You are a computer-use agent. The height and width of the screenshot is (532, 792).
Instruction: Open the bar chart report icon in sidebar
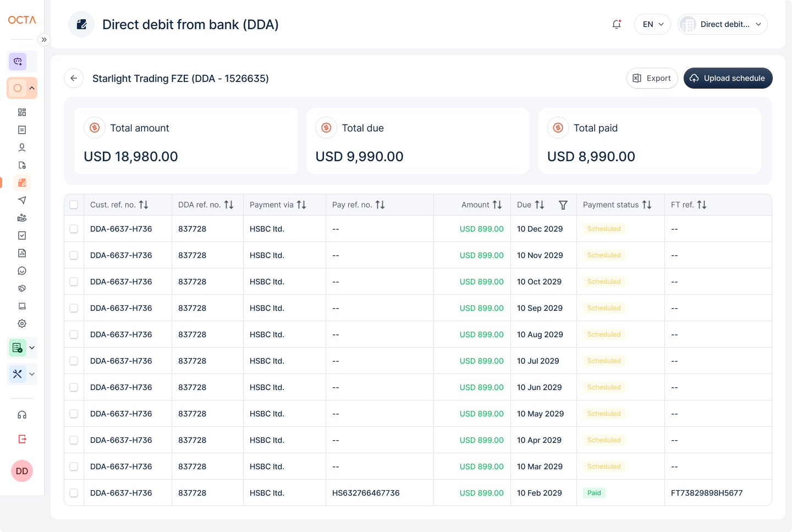pos(22,253)
